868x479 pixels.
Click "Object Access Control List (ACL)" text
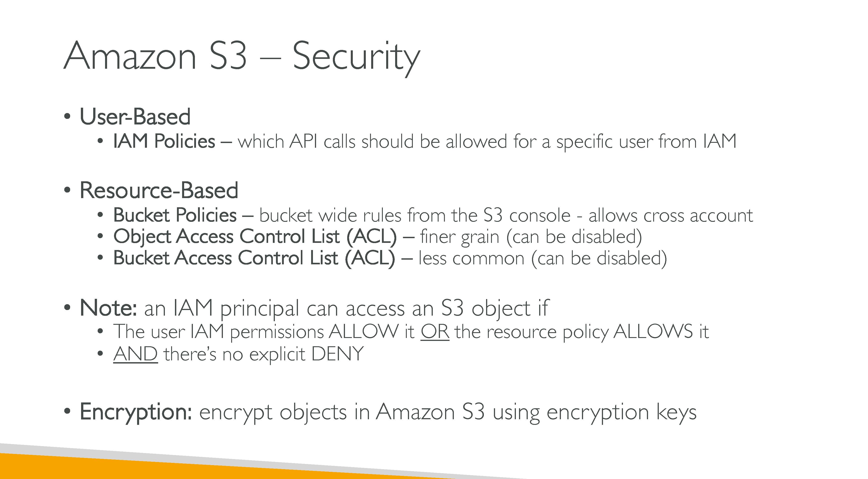click(x=255, y=237)
